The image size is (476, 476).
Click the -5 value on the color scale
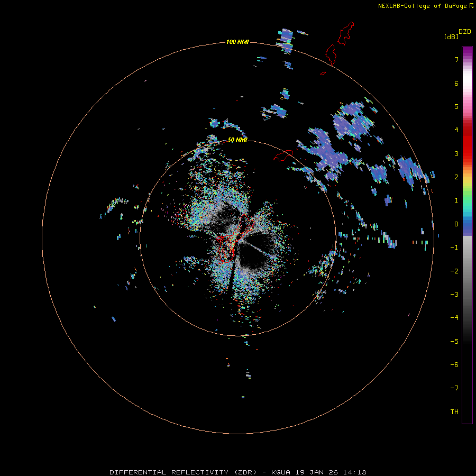click(454, 342)
